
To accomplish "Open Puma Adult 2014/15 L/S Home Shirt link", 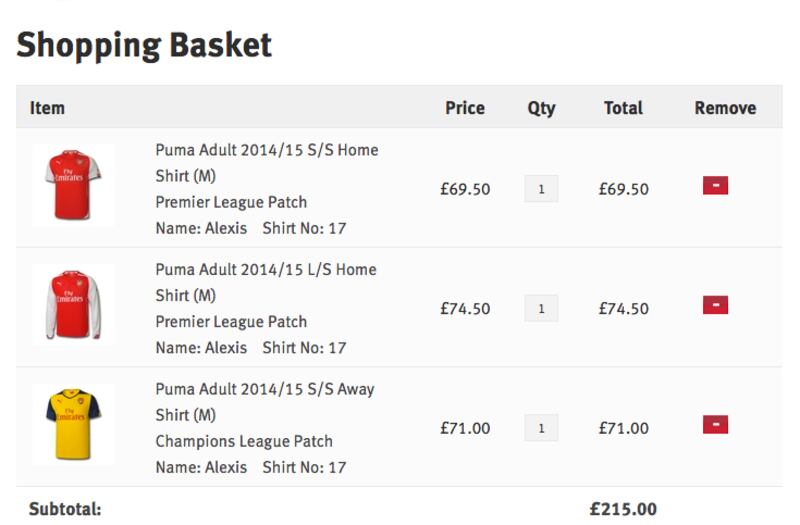I will (266, 282).
